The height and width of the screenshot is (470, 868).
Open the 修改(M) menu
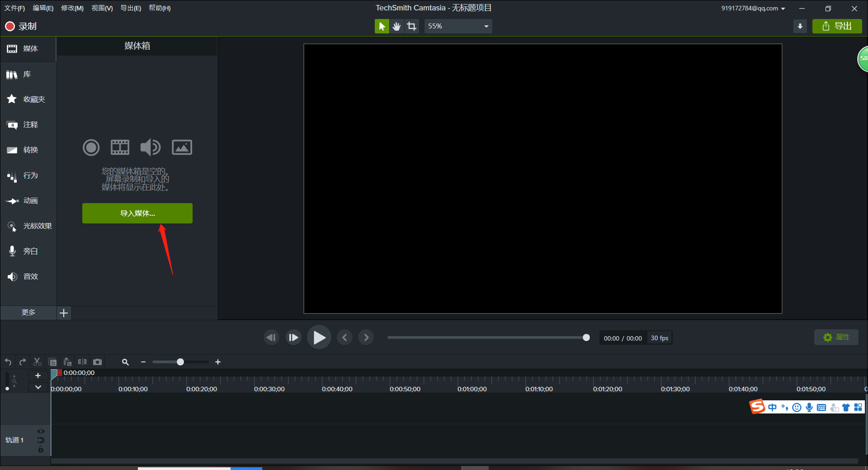[x=72, y=8]
